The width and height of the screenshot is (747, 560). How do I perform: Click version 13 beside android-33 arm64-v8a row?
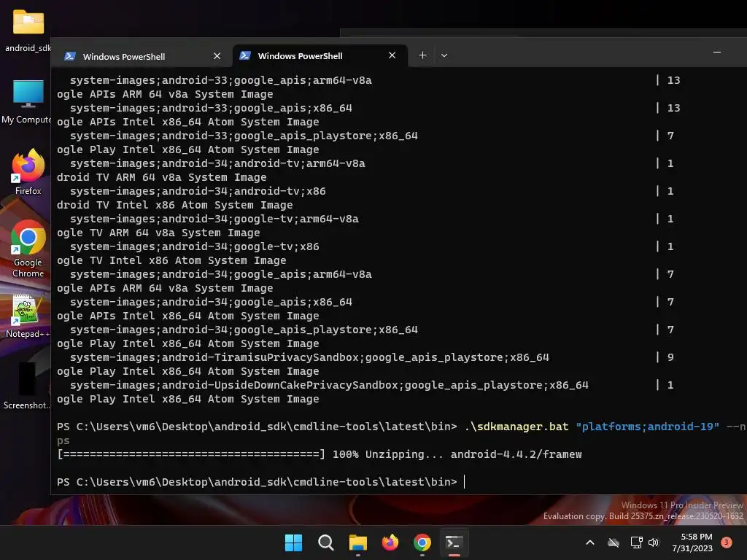pos(673,80)
